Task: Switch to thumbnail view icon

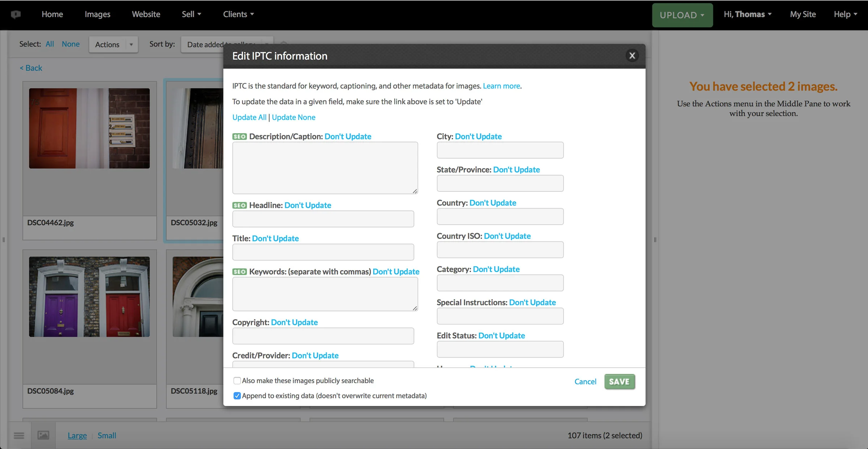Action: (x=43, y=435)
